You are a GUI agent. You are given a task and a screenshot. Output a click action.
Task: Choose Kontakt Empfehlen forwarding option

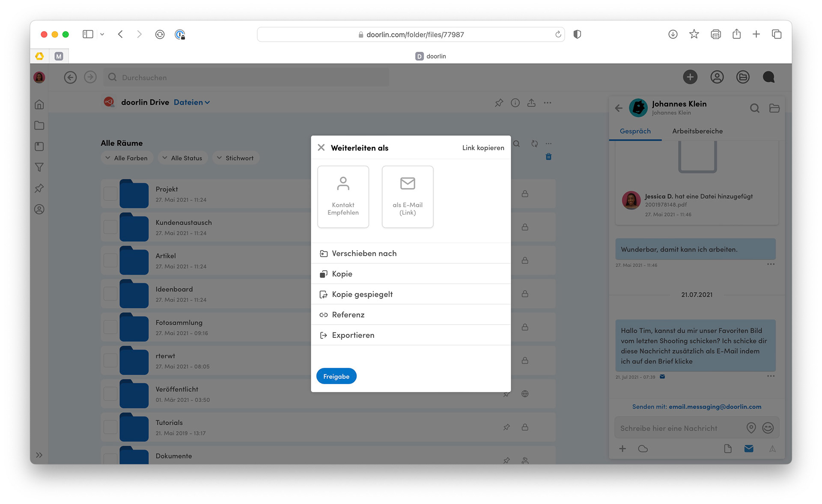click(343, 197)
